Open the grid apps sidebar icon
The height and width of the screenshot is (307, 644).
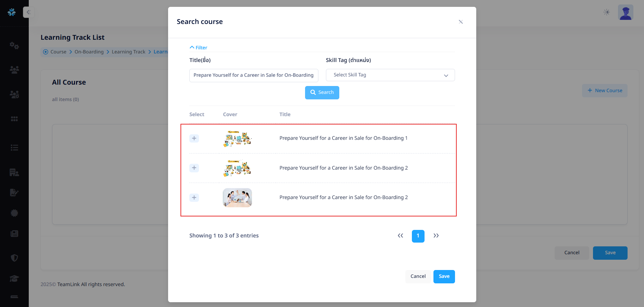coord(14,119)
